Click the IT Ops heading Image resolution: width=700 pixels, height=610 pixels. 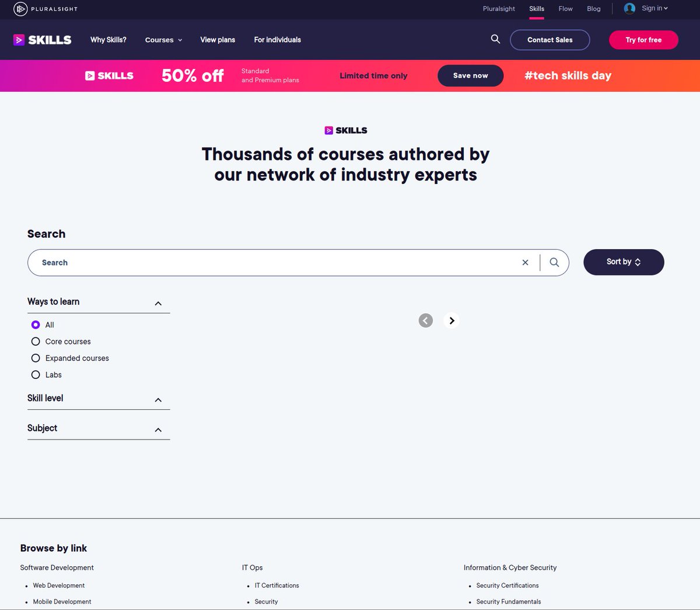252,567
